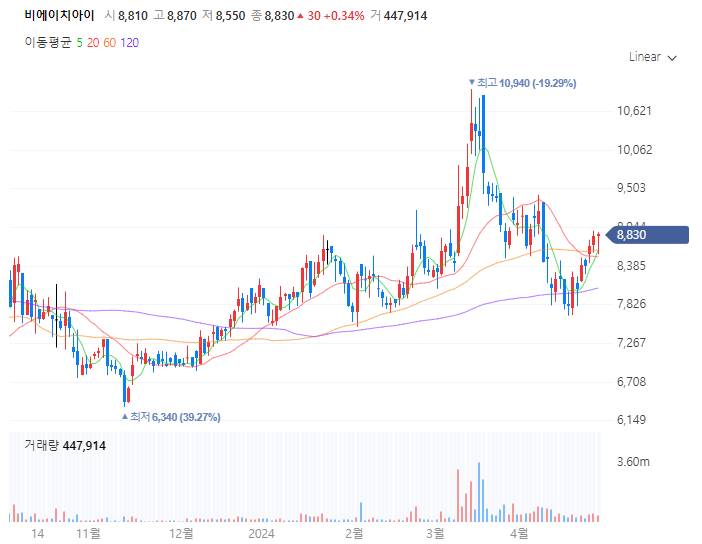Click the 최고 10,940 high marker
The width and height of the screenshot is (702, 544).
(522, 83)
